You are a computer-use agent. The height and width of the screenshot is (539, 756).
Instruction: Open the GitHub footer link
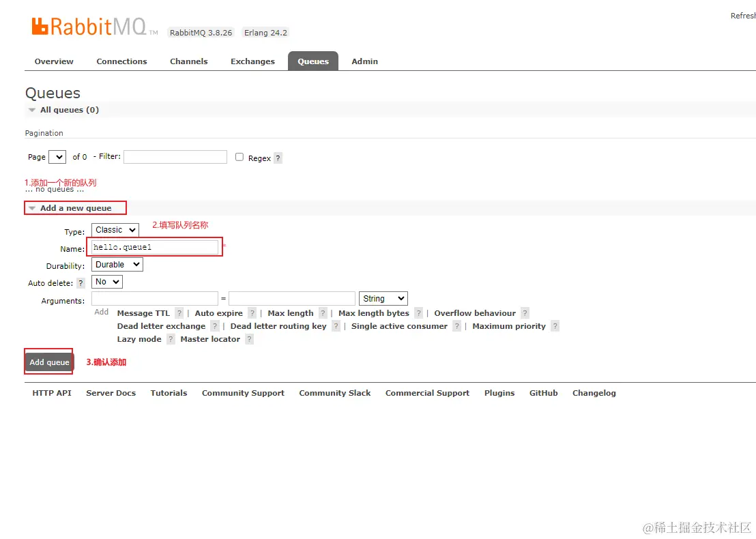[x=543, y=393]
